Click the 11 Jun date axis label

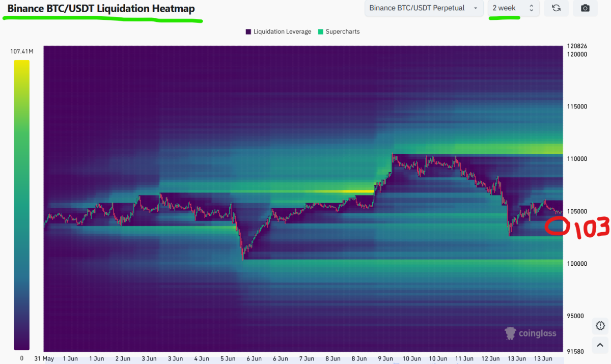[x=465, y=358]
